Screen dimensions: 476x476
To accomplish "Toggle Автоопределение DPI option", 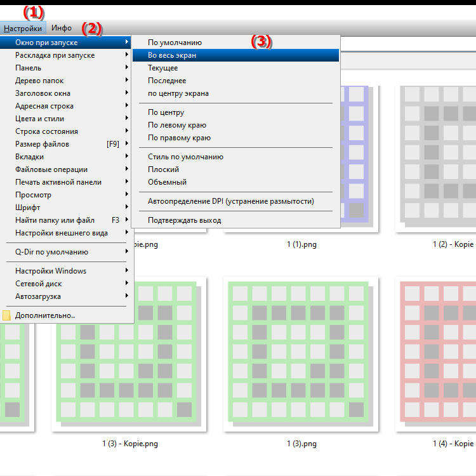I will pyautogui.click(x=235, y=201).
